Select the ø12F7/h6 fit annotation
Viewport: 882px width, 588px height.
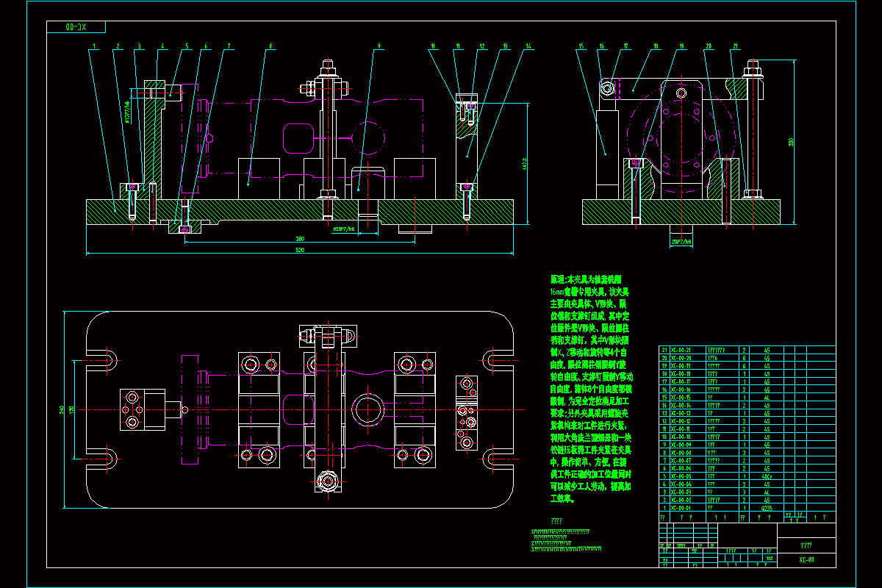(129, 111)
